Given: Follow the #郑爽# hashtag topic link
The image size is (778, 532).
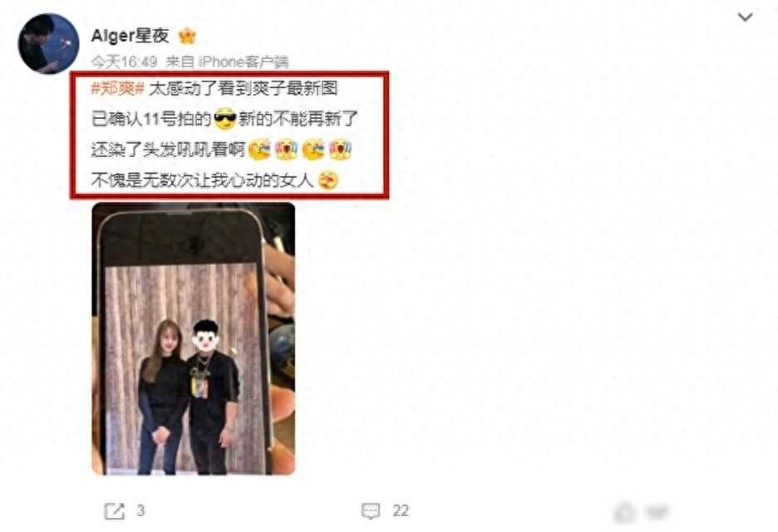Looking at the screenshot, I should point(117,89).
